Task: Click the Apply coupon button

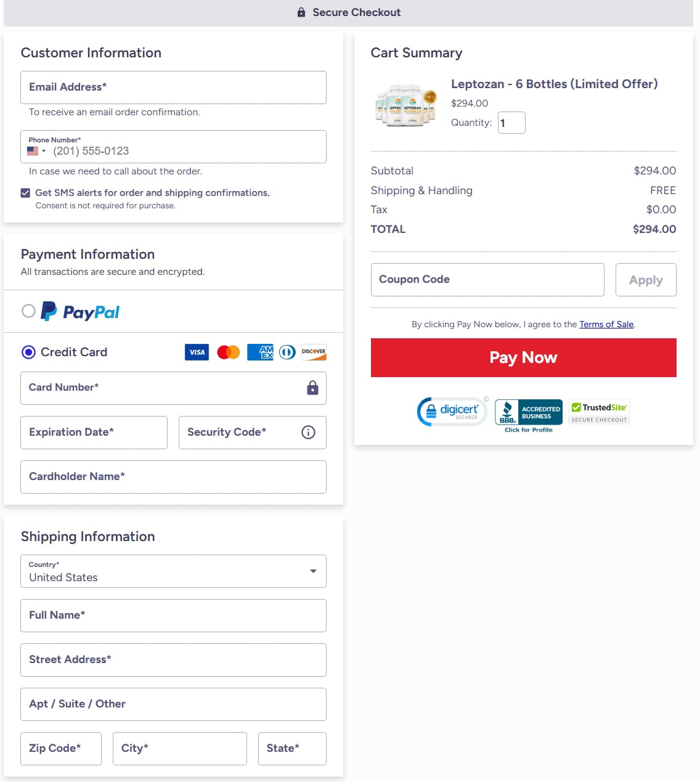Action: 646,280
